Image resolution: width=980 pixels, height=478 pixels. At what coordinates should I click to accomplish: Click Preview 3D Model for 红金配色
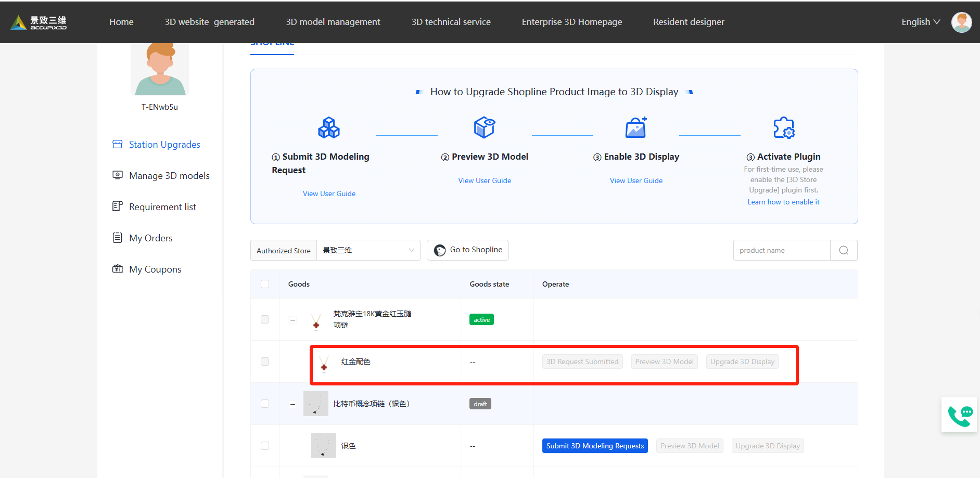pyautogui.click(x=664, y=361)
